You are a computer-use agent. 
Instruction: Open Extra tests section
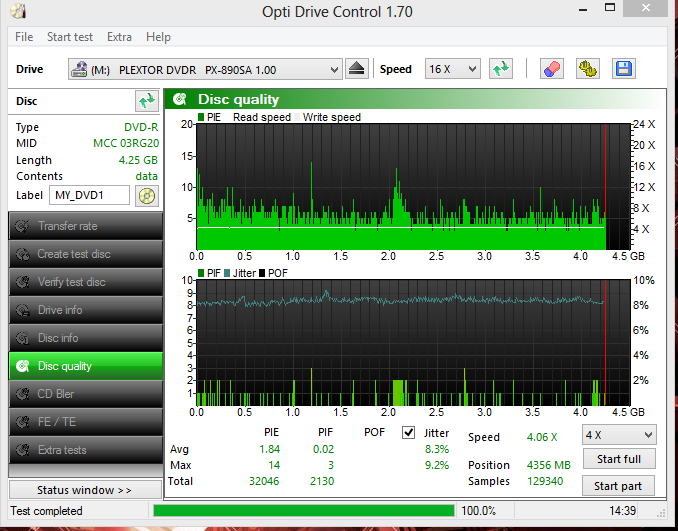pos(86,450)
